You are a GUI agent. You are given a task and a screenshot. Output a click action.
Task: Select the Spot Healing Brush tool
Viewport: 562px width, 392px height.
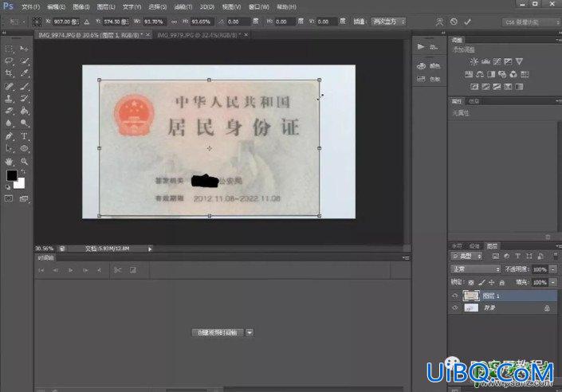9,86
